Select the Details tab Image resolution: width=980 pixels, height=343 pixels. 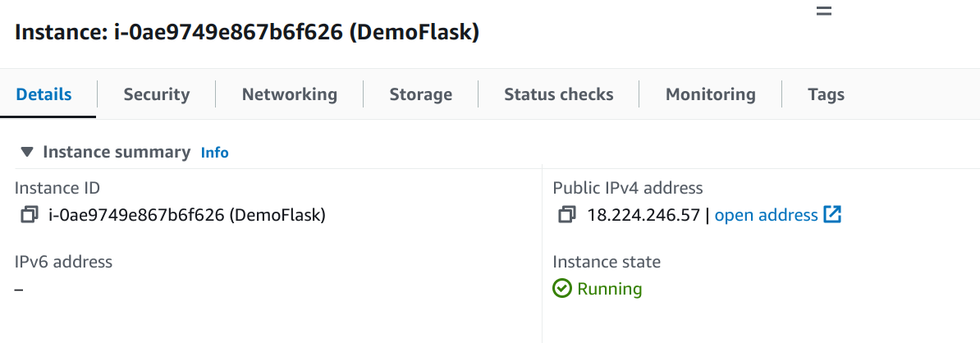[44, 94]
